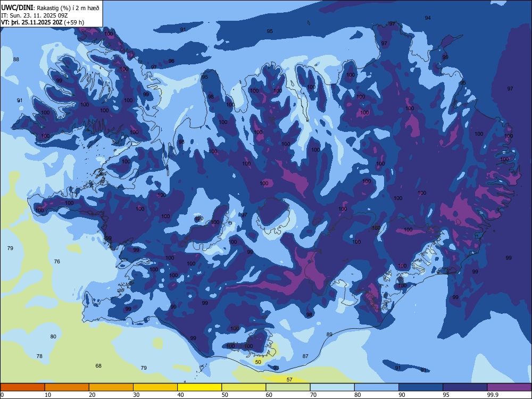The width and height of the screenshot is (532, 399).
Task: Click the light blue 80–90 legend swatch
Action: click(x=377, y=387)
